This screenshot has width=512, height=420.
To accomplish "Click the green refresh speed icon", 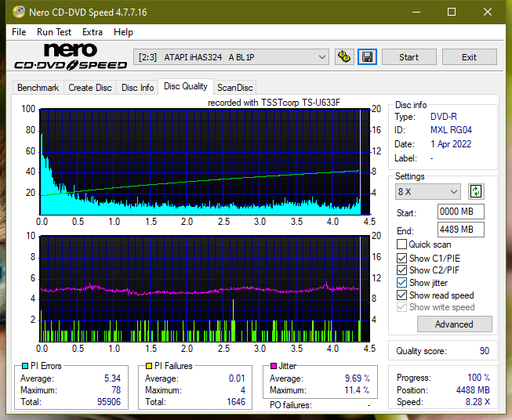I will [476, 191].
